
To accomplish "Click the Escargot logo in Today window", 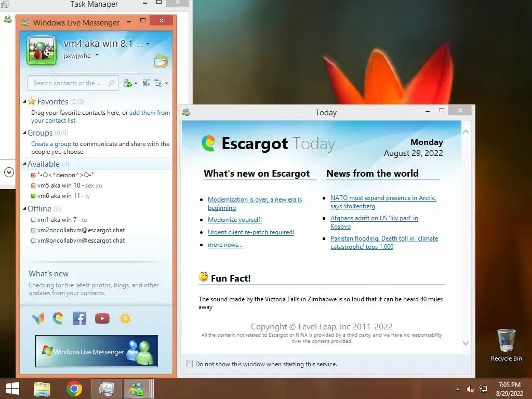I will tap(208, 143).
